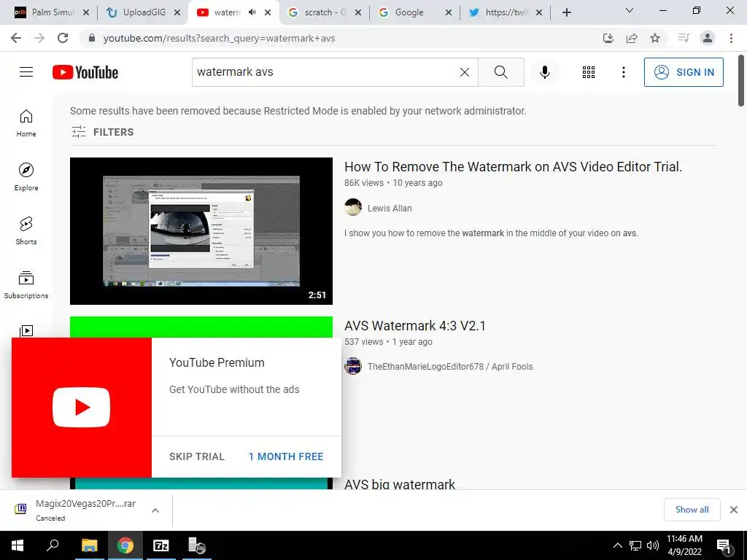Start voice search with the microphone

point(544,72)
